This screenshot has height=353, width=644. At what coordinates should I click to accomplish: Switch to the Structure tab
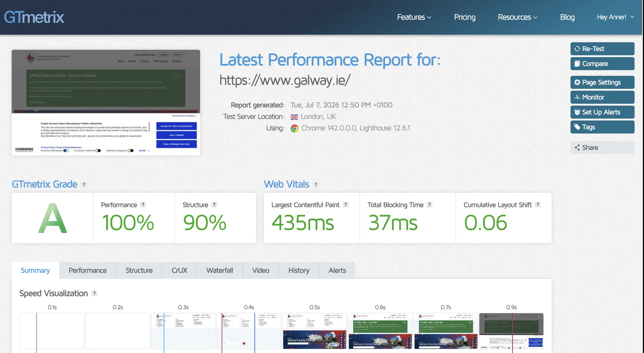click(x=139, y=270)
